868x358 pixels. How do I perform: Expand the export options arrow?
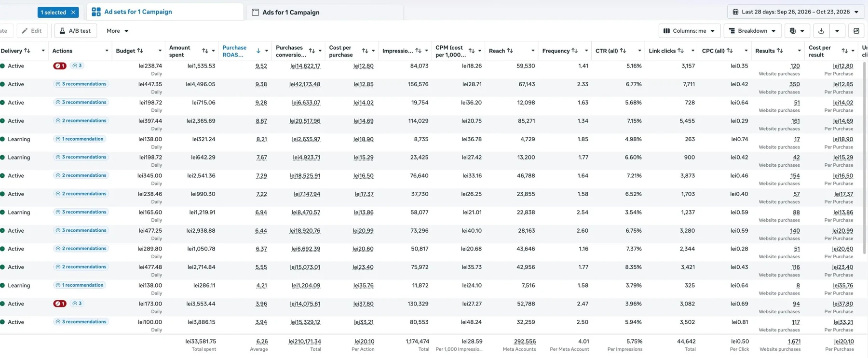(x=837, y=31)
